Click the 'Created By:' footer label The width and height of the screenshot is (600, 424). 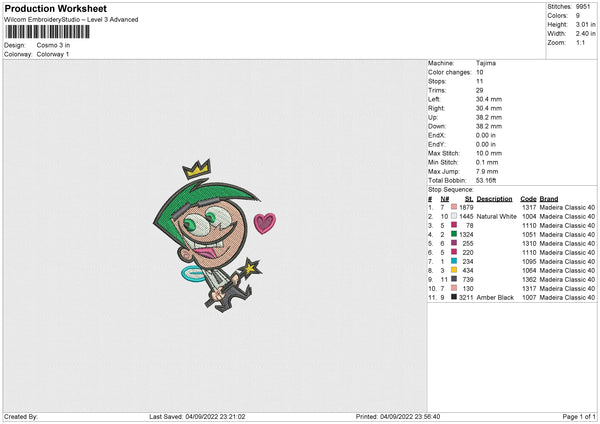pos(21,417)
